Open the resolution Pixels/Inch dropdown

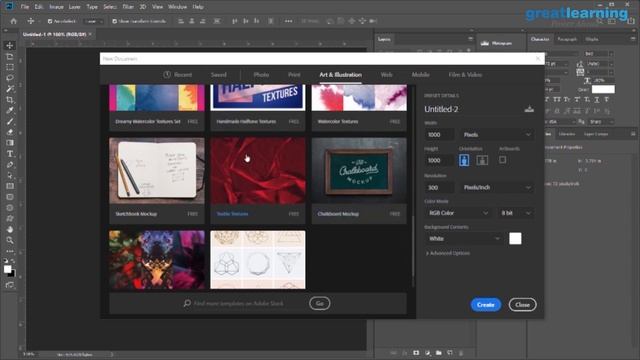click(x=497, y=187)
